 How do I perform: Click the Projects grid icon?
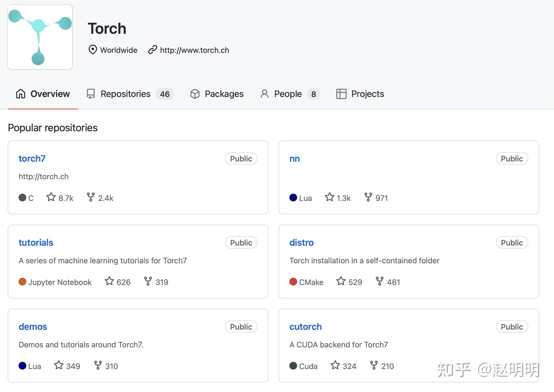(x=341, y=94)
